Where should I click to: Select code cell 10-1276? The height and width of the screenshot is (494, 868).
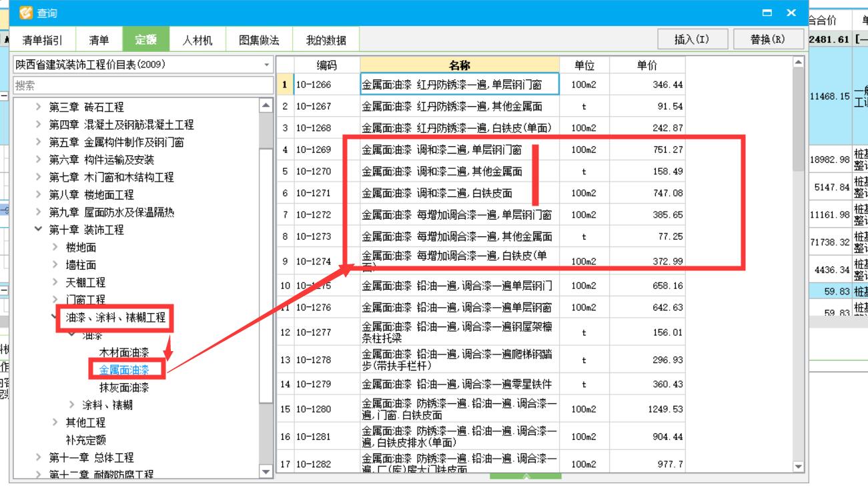click(327, 307)
